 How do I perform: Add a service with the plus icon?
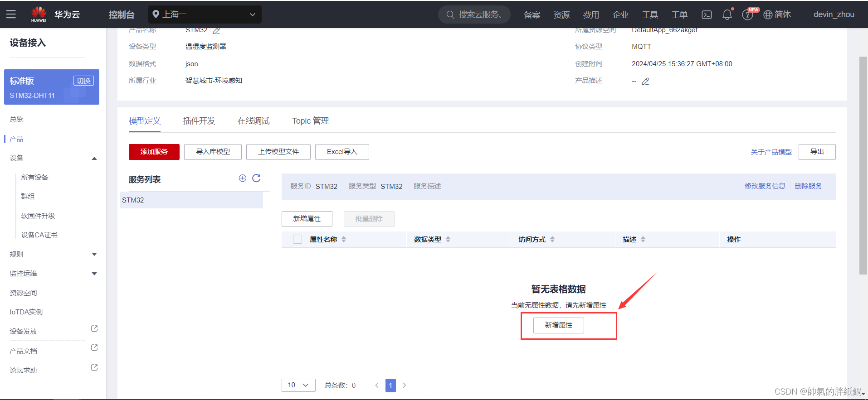pos(243,178)
